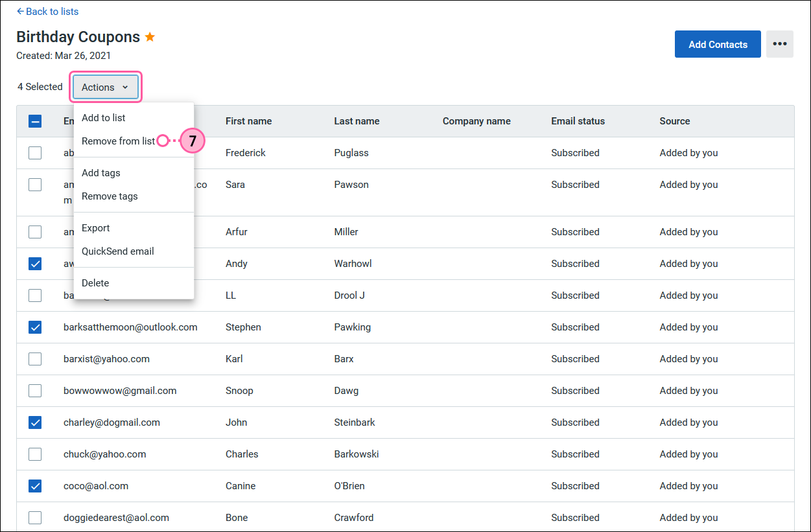
Task: Open contact doggiedearest@aol.com
Action: [116, 518]
